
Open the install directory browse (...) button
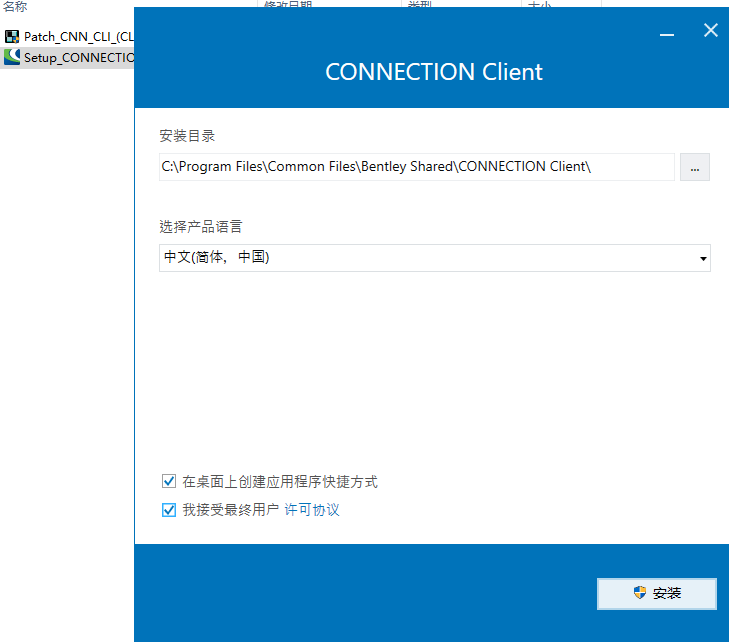[x=695, y=167]
